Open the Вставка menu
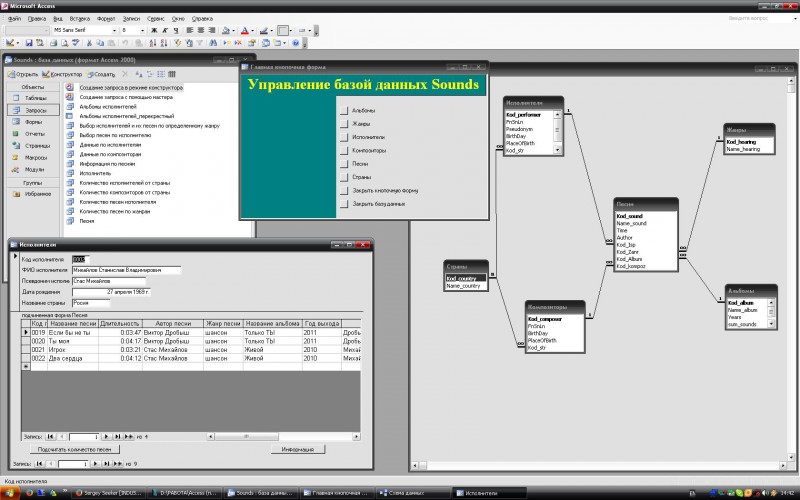The width and height of the screenshot is (800, 500). point(80,19)
